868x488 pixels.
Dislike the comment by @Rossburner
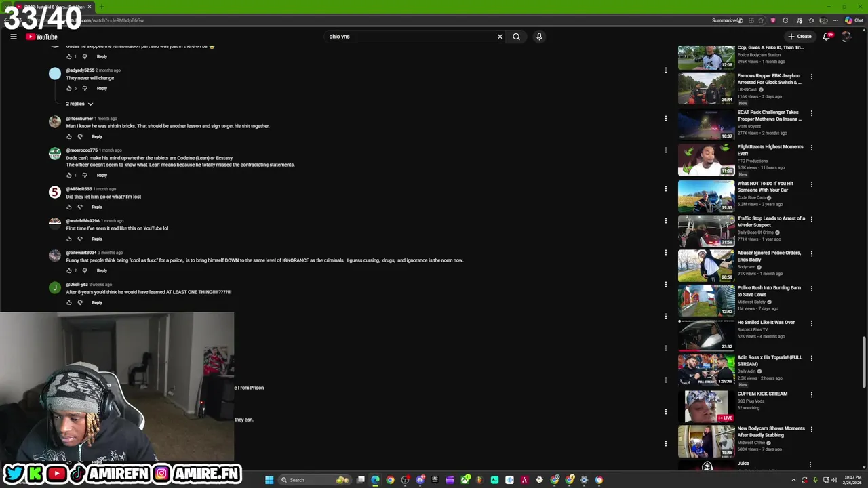pyautogui.click(x=80, y=136)
